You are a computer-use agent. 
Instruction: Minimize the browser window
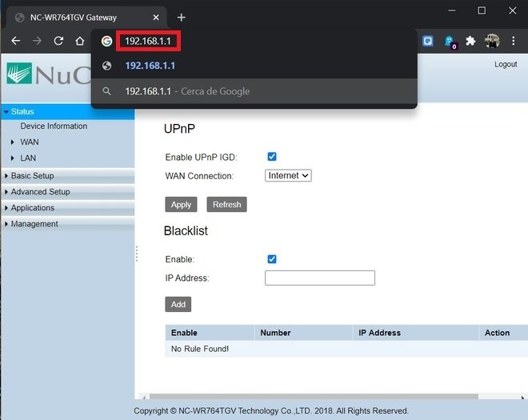452,10
